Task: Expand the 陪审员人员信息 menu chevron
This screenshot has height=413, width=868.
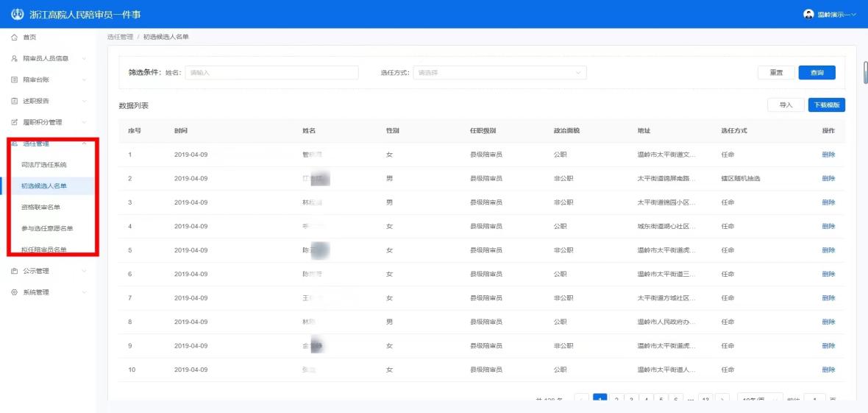Action: point(85,58)
